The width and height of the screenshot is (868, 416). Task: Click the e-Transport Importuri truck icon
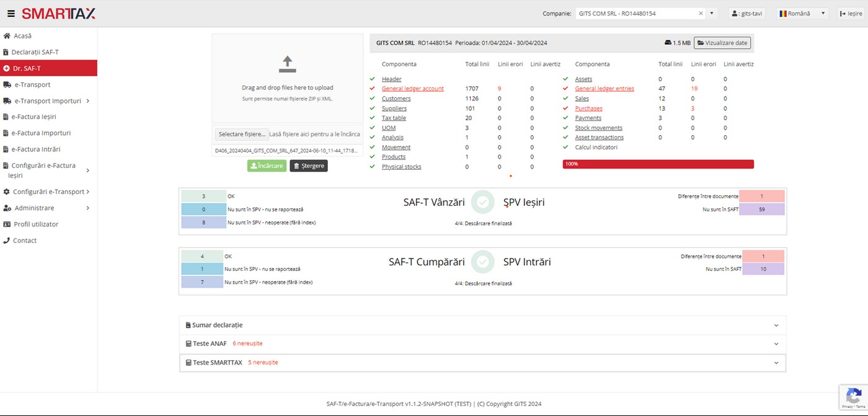point(7,100)
